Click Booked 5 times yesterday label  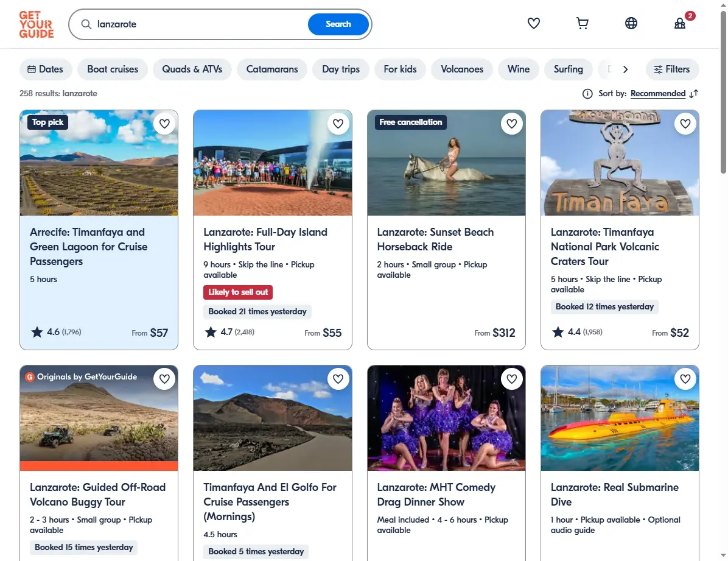pos(256,552)
